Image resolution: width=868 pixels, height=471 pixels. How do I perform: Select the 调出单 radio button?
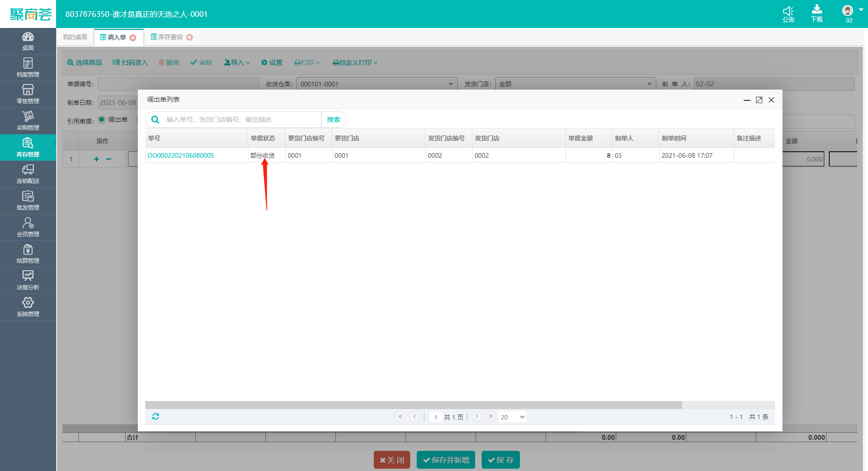pos(101,120)
